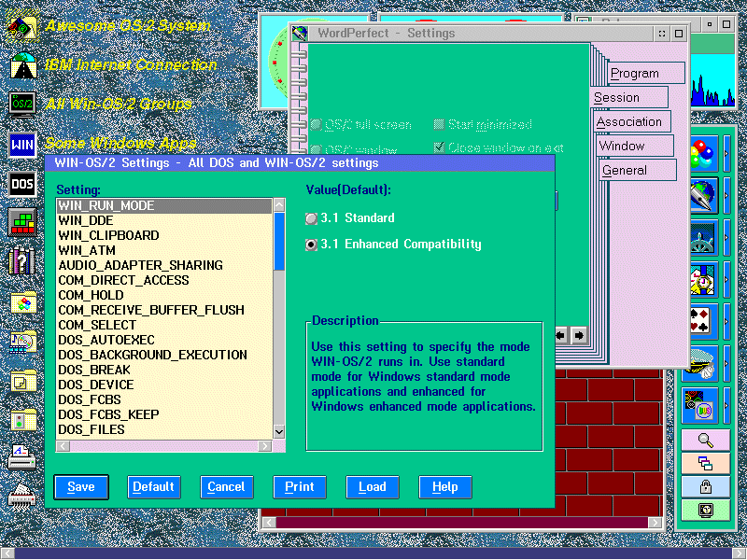Switch to the General notebook tab
Screen dimensions: 747x560
click(638, 170)
